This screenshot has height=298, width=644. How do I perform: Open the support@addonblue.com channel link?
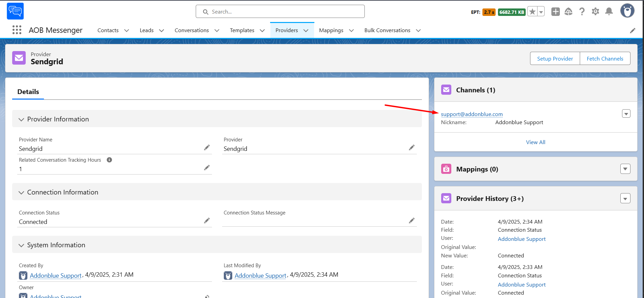[x=472, y=114]
